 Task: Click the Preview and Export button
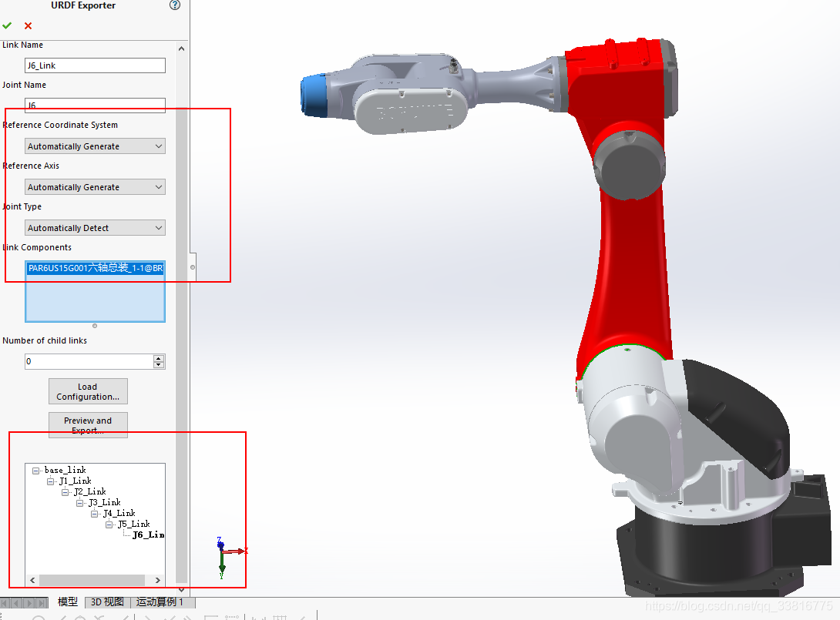(x=88, y=424)
